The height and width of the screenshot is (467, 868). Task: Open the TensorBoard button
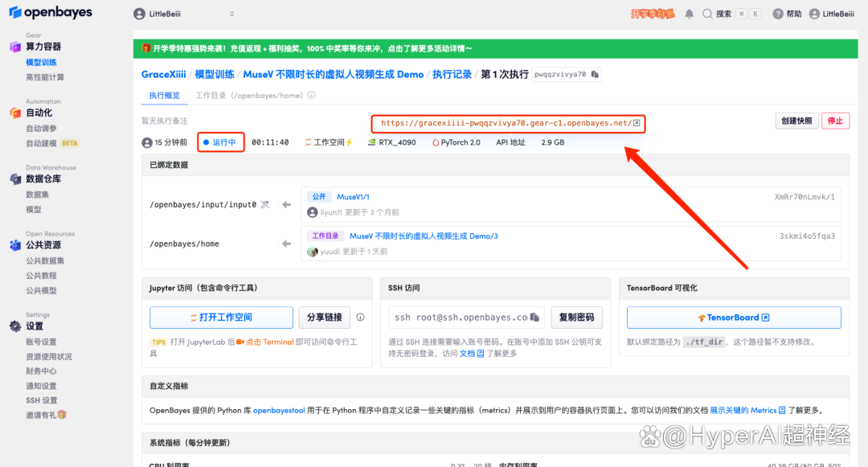pos(734,317)
